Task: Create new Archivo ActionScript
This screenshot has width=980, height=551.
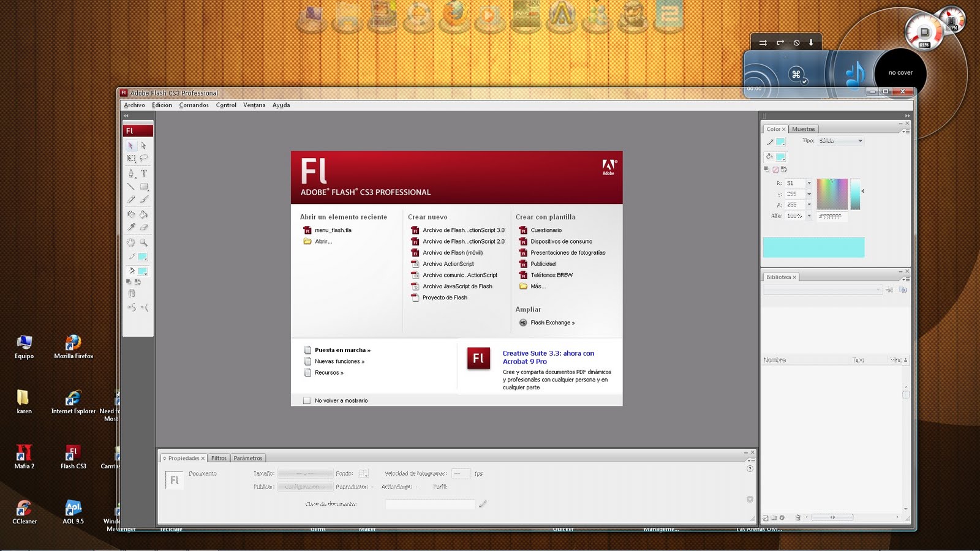Action: tap(448, 263)
